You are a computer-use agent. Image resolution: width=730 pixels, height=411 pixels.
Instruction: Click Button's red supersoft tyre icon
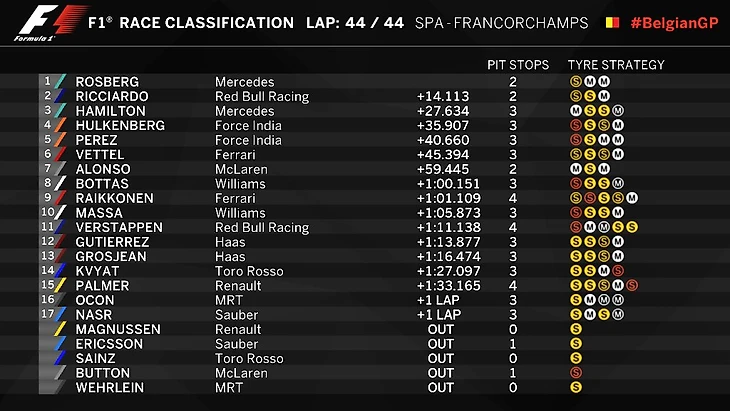pos(575,373)
